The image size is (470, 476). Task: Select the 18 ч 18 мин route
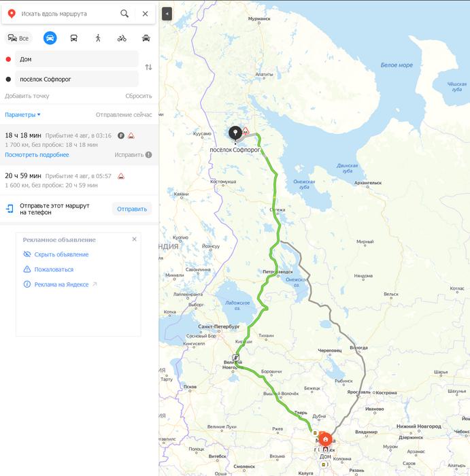point(80,145)
